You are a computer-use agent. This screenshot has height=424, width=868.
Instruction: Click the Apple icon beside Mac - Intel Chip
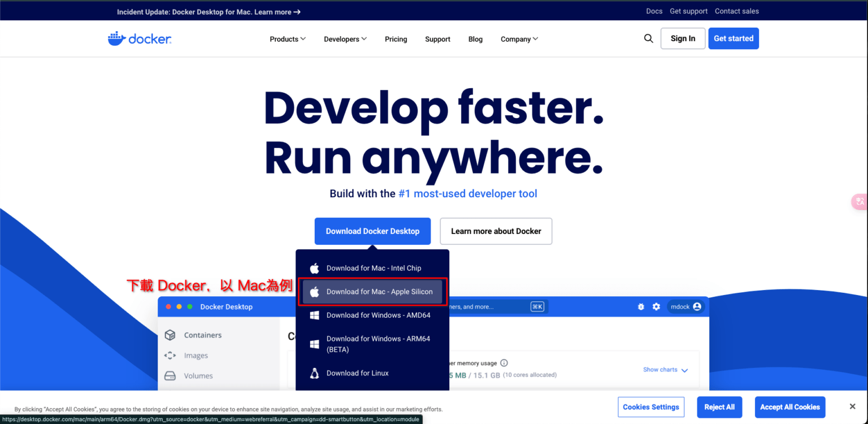[315, 268]
